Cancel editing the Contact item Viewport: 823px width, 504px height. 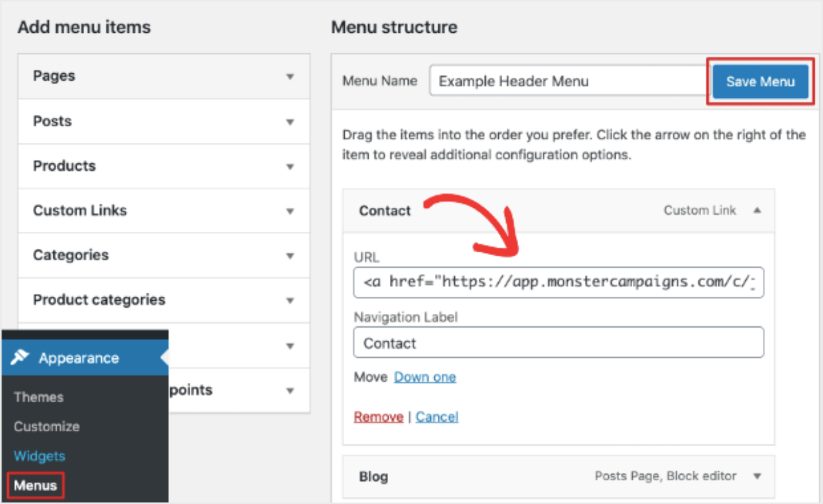[437, 417]
